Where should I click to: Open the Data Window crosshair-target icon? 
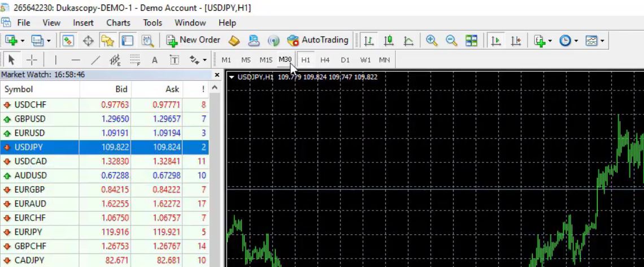coord(88,40)
